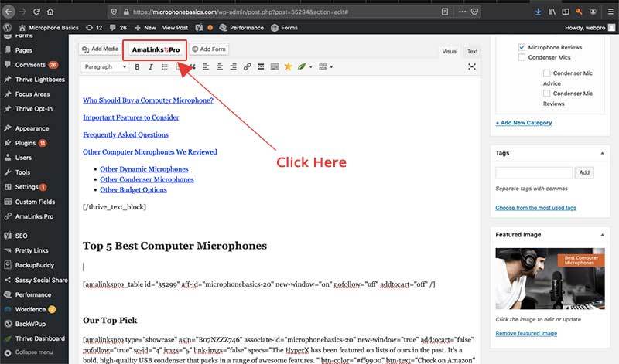Open the dropdown arrow beside leaf icon
Viewport: 619px width, 364px height.
311,66
